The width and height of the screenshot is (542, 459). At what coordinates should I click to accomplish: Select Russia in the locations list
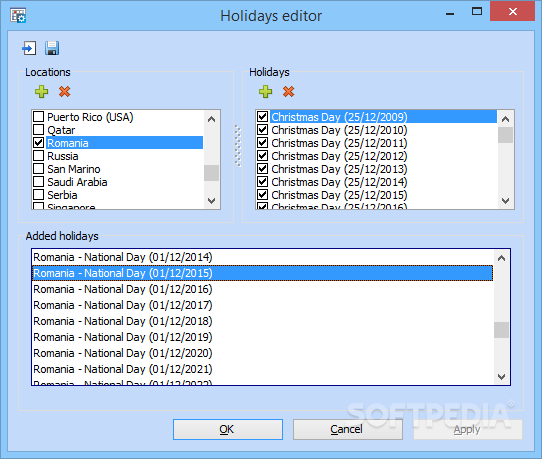63,156
